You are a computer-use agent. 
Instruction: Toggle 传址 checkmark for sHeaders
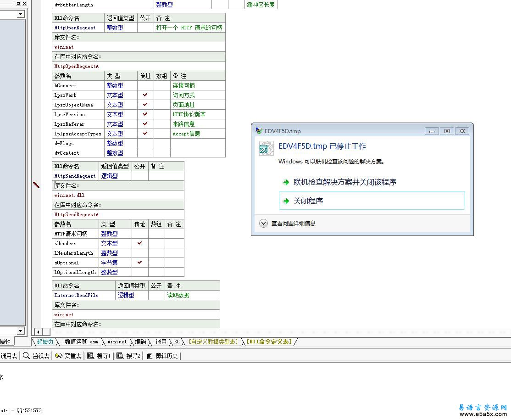(x=140, y=243)
